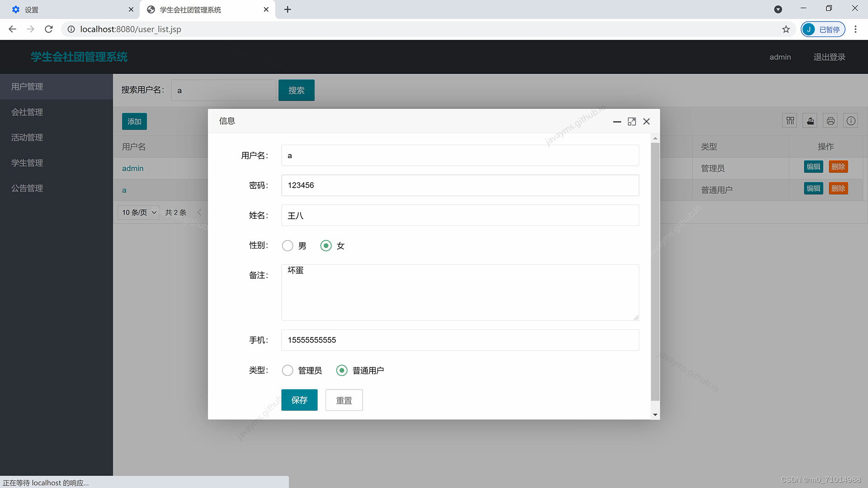
Task: Click the export table icon
Action: [810, 121]
